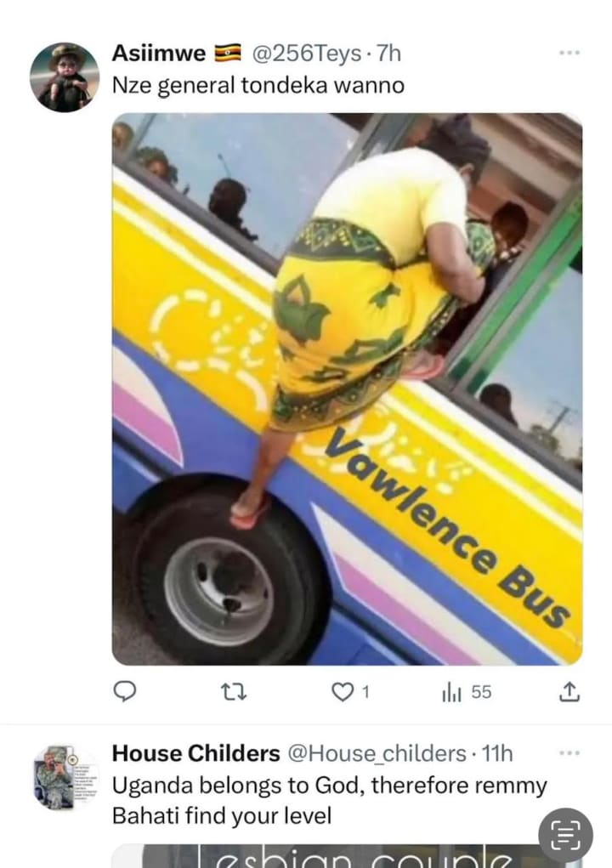The image size is (612, 868).
Task: Open Asiimwe's profile picture
Action: point(65,77)
